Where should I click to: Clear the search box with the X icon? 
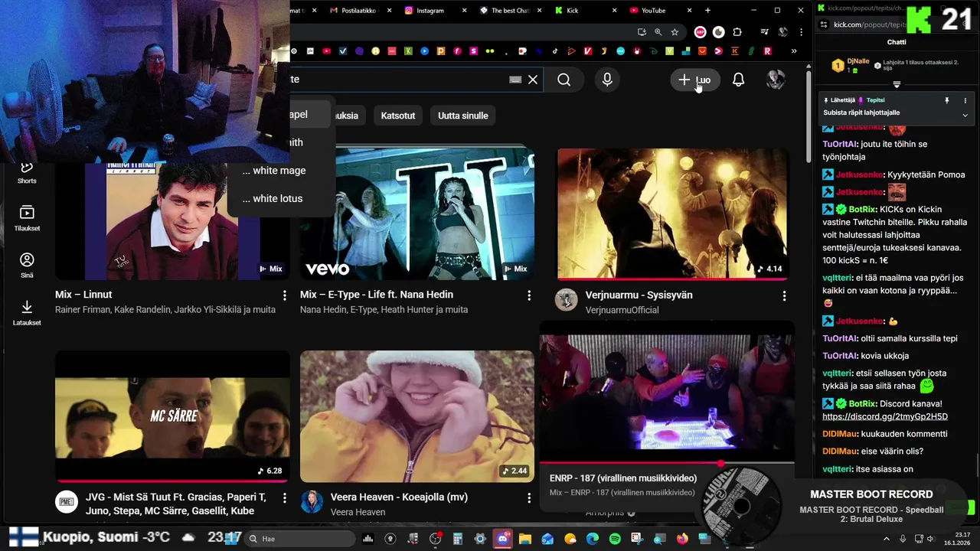(533, 80)
